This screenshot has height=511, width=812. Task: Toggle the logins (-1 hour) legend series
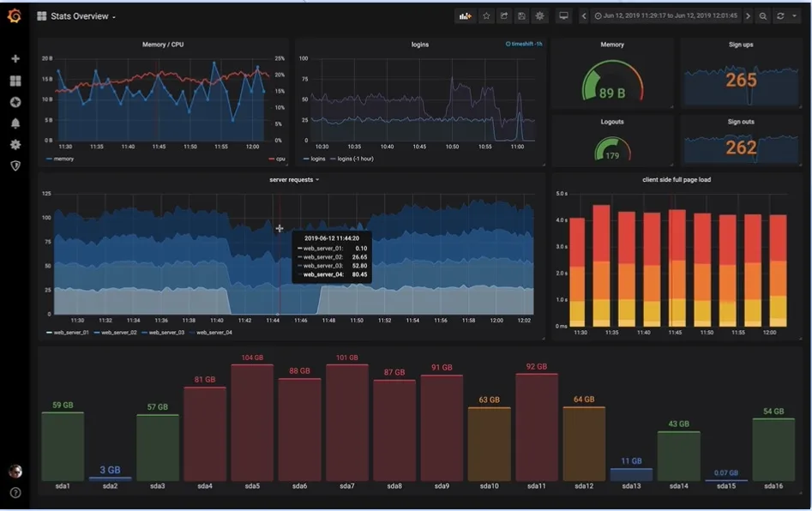tap(354, 159)
